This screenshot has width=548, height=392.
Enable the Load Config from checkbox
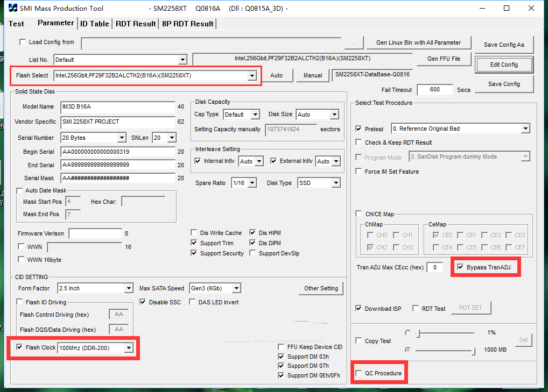[x=23, y=42]
